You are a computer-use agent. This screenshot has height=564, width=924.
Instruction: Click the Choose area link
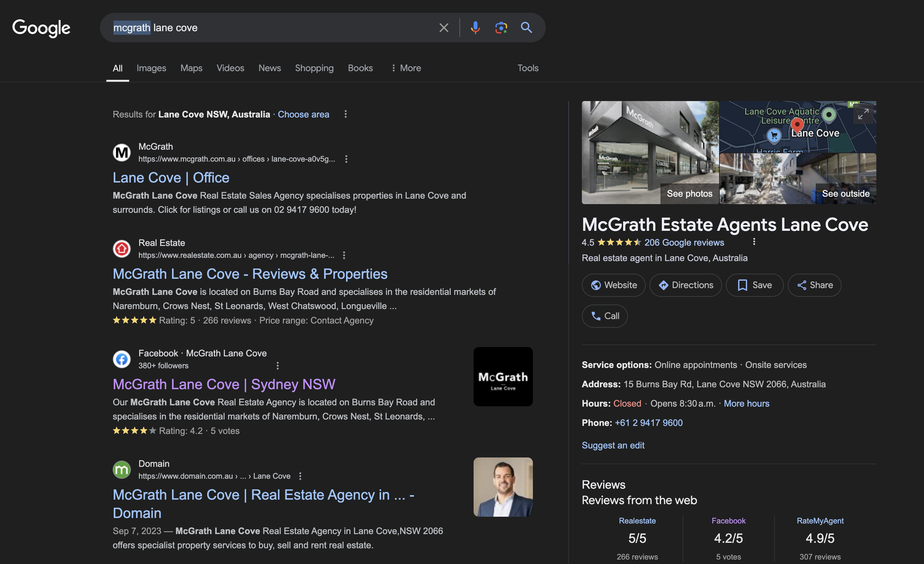(303, 114)
